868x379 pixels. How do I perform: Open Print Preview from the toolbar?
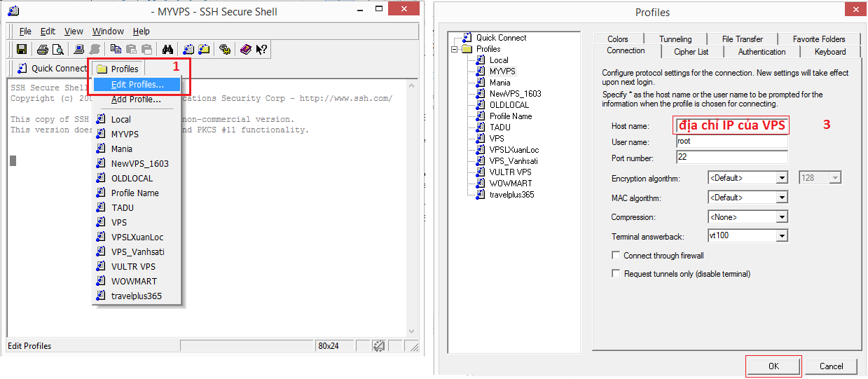[58, 49]
